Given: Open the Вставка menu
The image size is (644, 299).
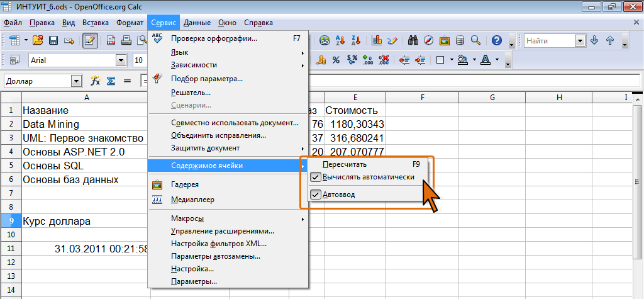Looking at the screenshot, I should pyautogui.click(x=96, y=23).
